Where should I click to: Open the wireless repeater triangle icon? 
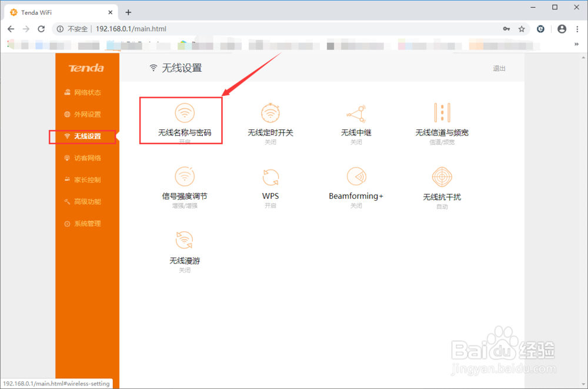click(356, 114)
